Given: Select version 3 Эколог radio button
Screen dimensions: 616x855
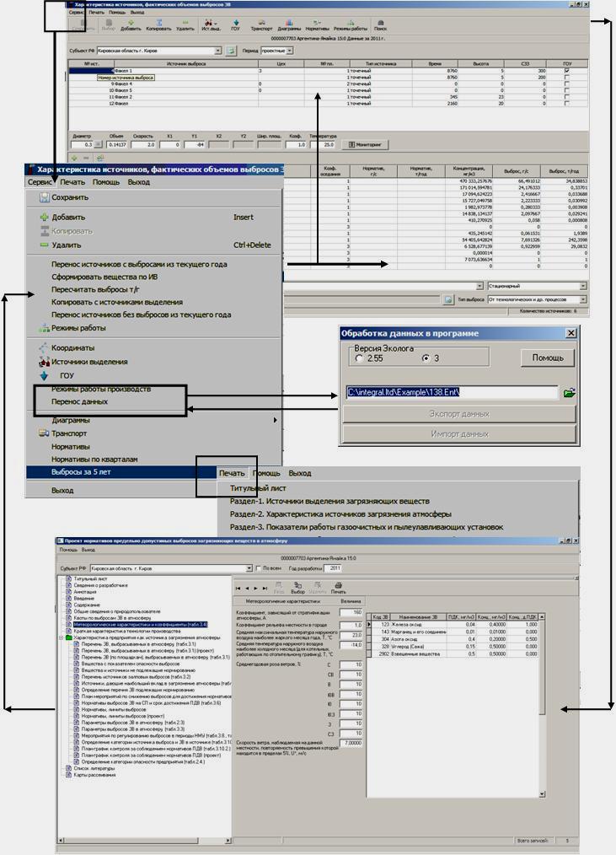Looking at the screenshot, I should tap(426, 358).
